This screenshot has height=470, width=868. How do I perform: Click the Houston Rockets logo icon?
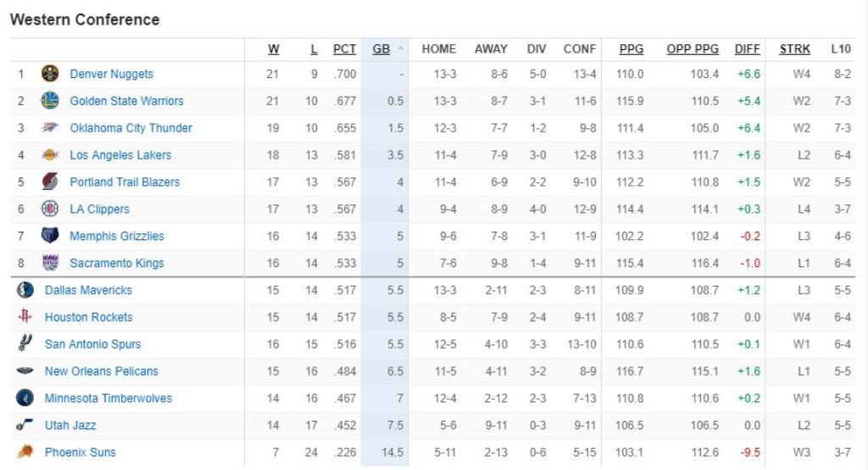25,317
